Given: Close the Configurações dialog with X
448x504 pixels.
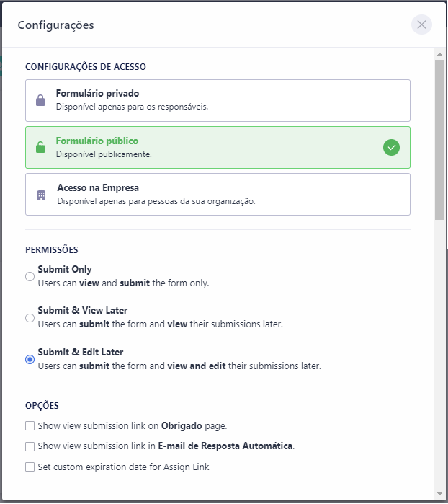Looking at the screenshot, I should pyautogui.click(x=421, y=25).
